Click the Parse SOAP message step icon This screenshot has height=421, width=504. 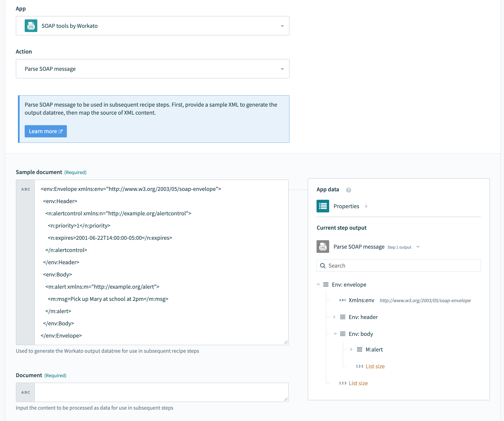coord(323,247)
